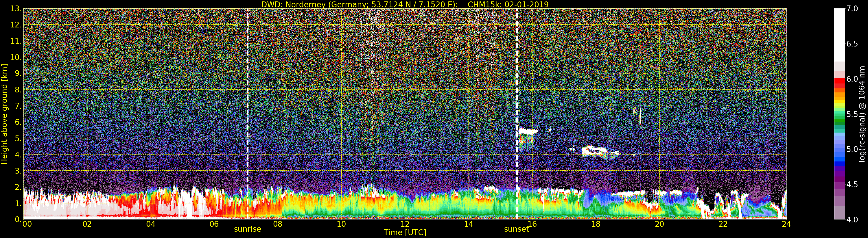868x238 pixels.
Task: Click the time-axis tick label '14'
Action: pyautogui.click(x=468, y=224)
